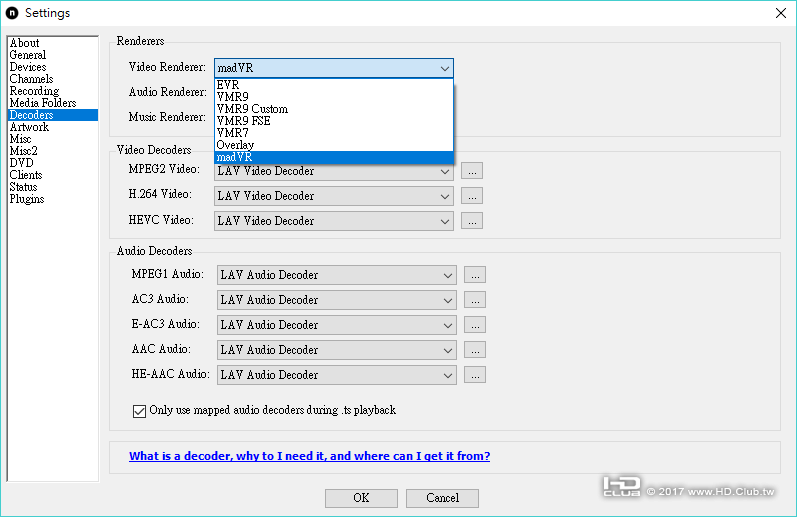Select Decoders in the settings list
This screenshot has width=797, height=517.
(53, 115)
